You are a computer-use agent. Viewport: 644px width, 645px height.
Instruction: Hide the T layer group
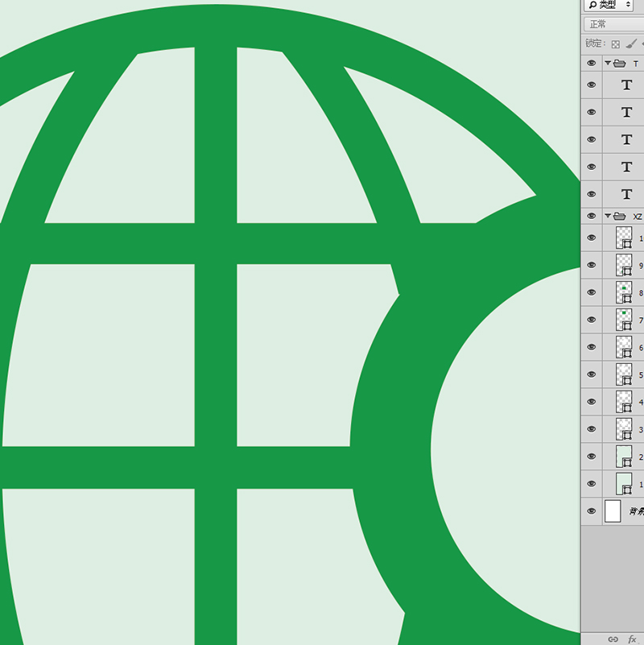(592, 63)
